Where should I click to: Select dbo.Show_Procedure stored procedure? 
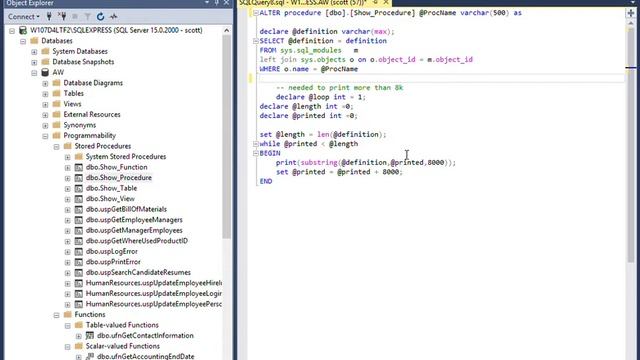tap(118, 178)
